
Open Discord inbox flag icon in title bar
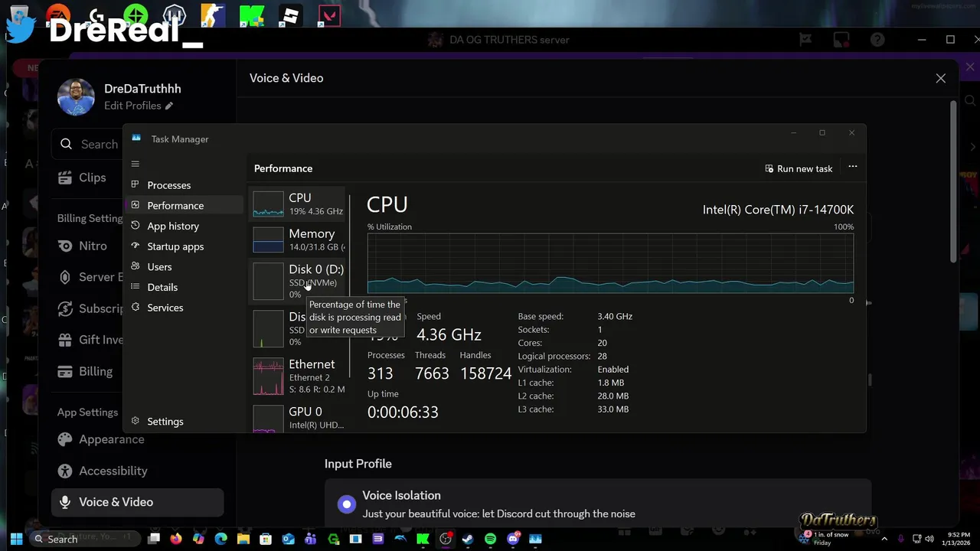pyautogui.click(x=805, y=40)
